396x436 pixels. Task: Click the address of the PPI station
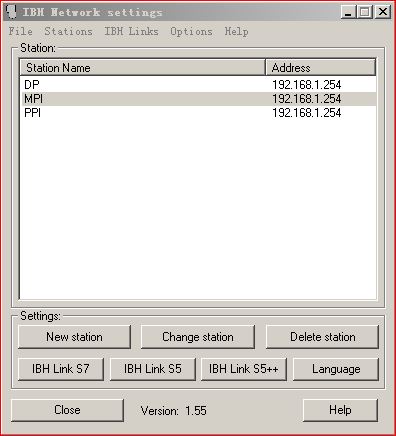click(x=307, y=113)
